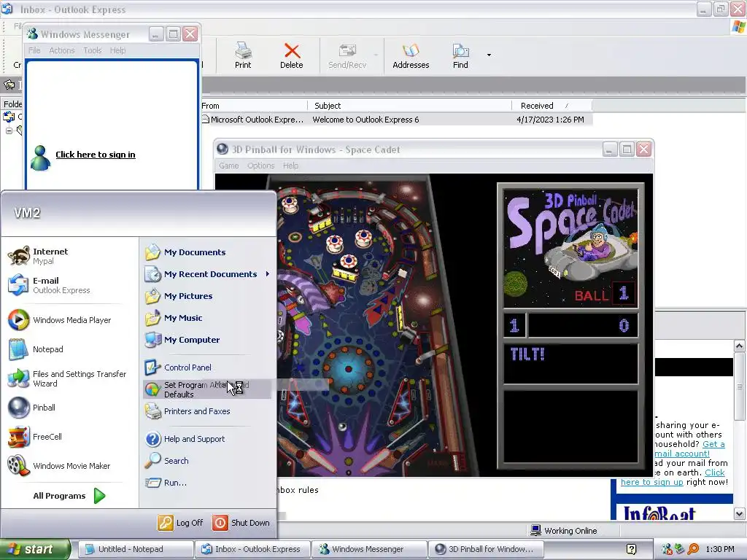
Task: Open Addresses in Outlook Express toolbar
Action: pyautogui.click(x=411, y=55)
